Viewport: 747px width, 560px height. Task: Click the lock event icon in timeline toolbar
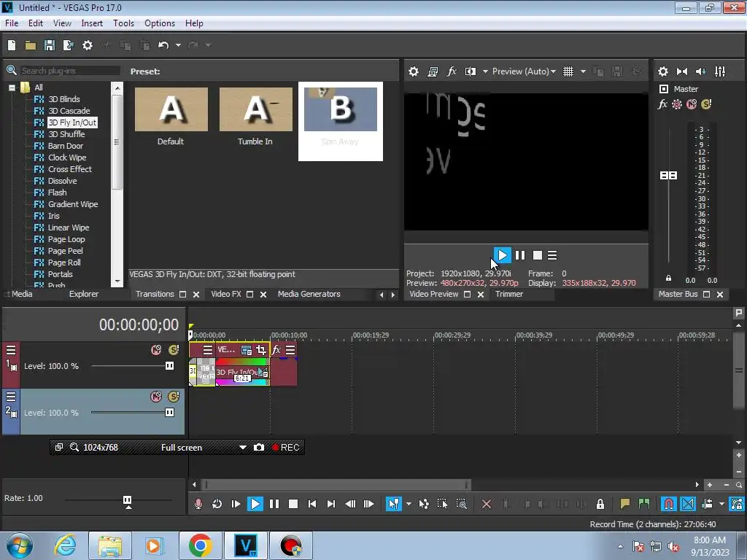[600, 504]
